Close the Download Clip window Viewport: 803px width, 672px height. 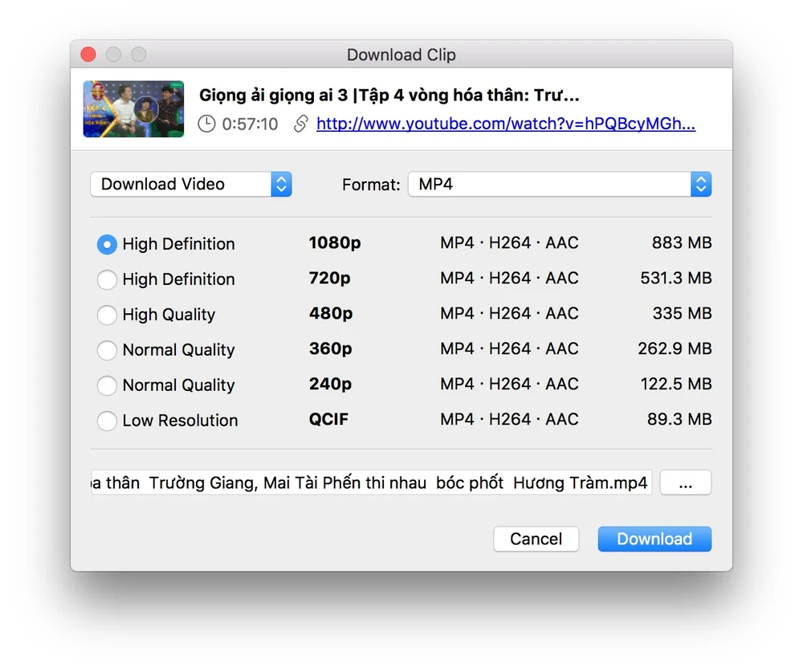(88, 55)
